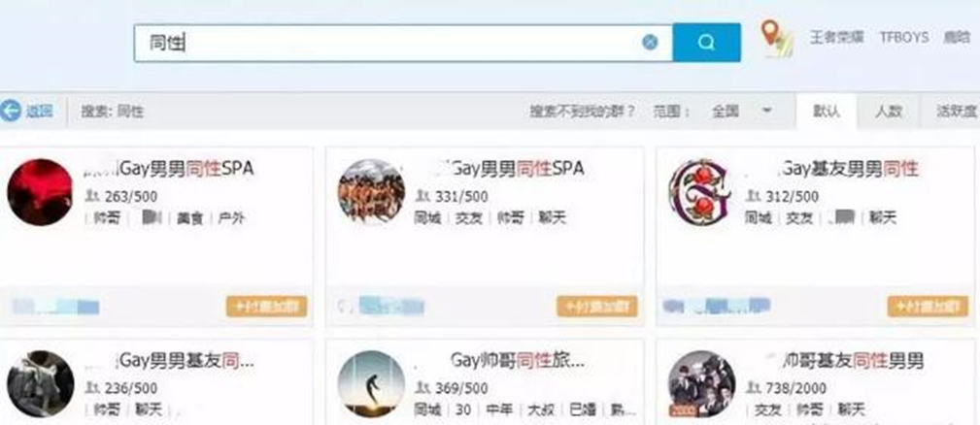Viewport: 980px width, 425px height.
Task: Open hot search term TFBOYS
Action: click(x=903, y=38)
